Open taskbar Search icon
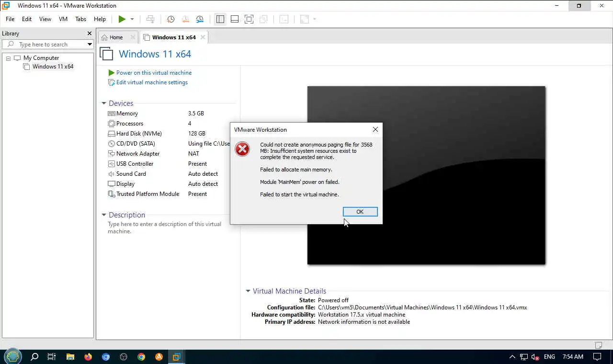Viewport: 613px width, 364px height. [x=34, y=357]
